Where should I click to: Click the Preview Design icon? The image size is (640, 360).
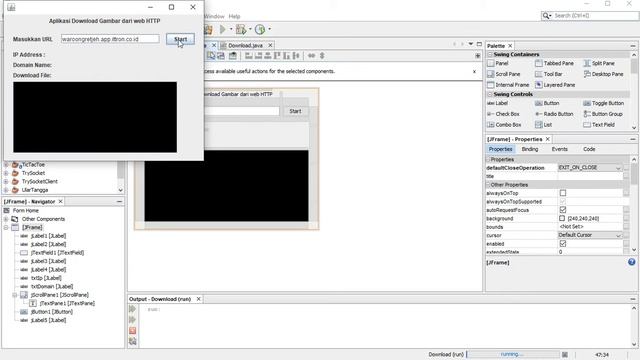point(233,56)
